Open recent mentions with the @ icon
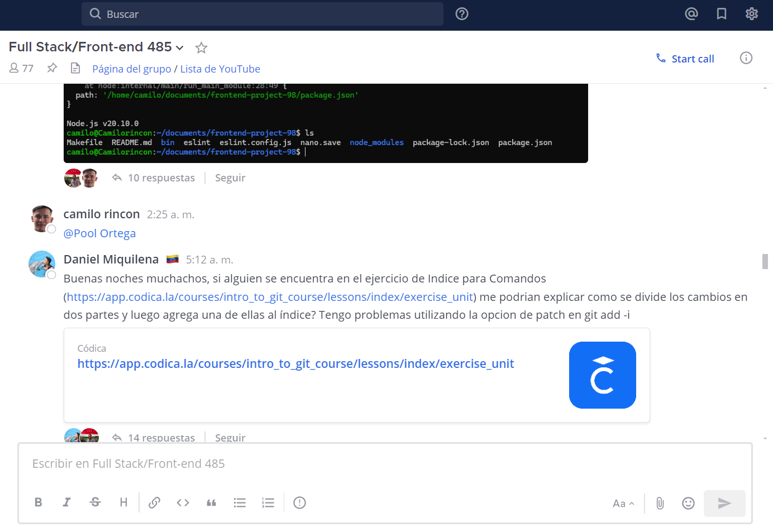Image resolution: width=773 pixels, height=532 pixels. click(x=691, y=14)
